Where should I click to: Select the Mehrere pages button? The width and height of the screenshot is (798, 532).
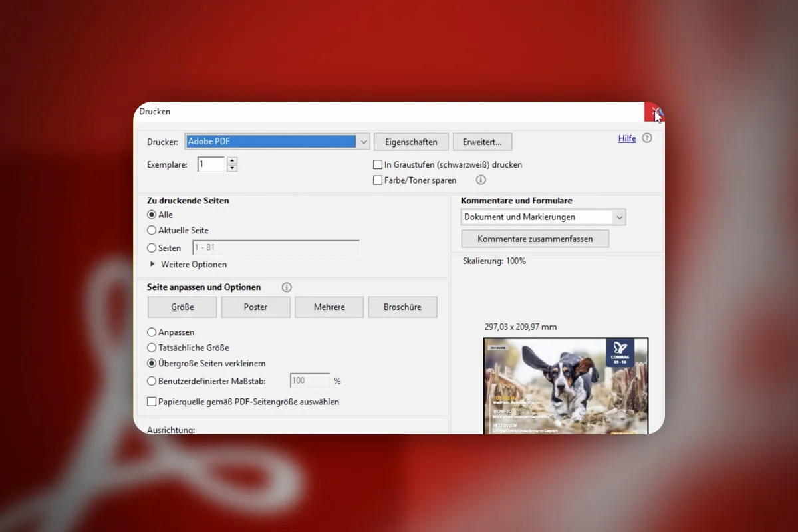(329, 307)
